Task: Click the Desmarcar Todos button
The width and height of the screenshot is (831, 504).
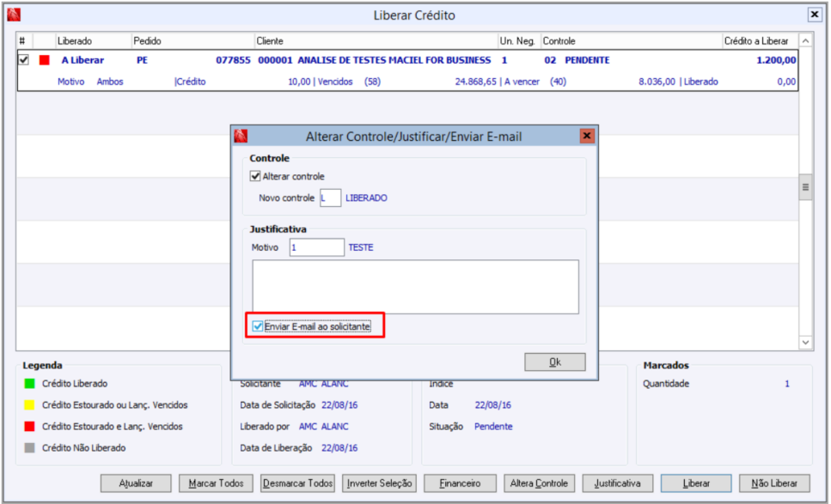Action: point(298,483)
